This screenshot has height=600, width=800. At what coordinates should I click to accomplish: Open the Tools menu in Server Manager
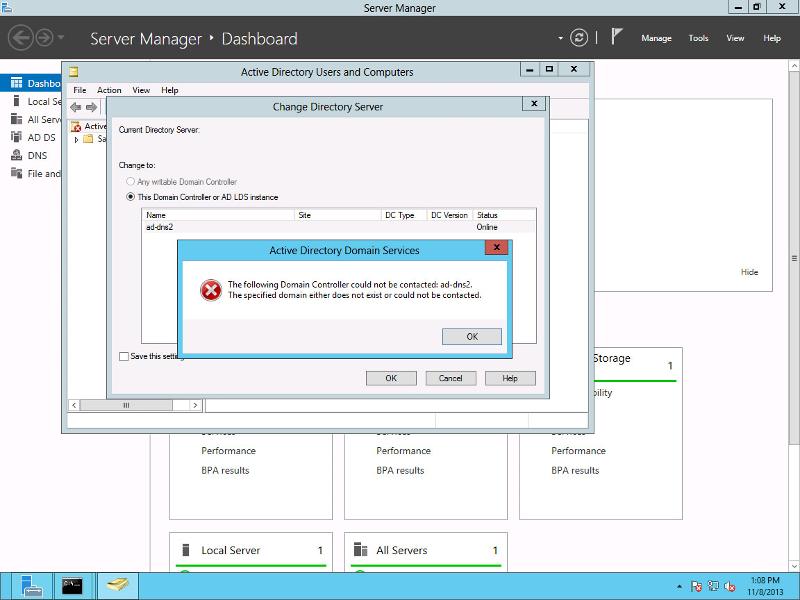click(x=698, y=38)
